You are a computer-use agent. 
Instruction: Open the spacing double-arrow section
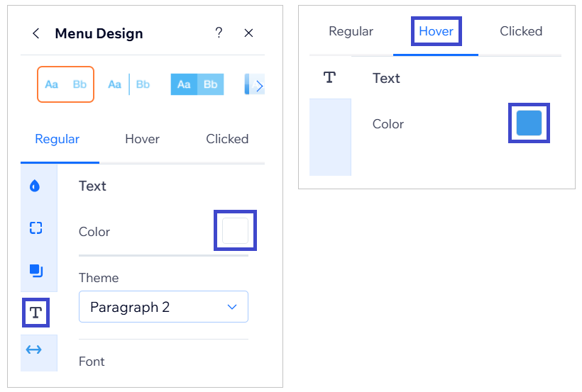point(34,349)
